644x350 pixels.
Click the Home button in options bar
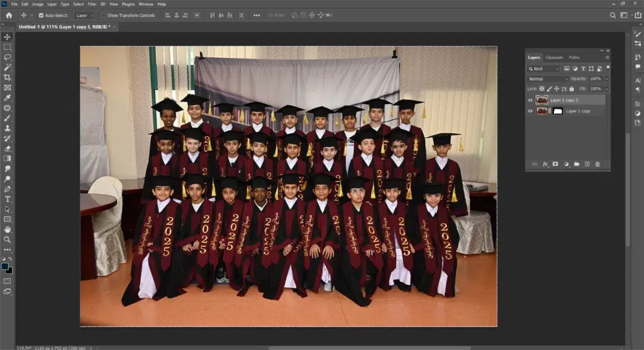point(9,15)
